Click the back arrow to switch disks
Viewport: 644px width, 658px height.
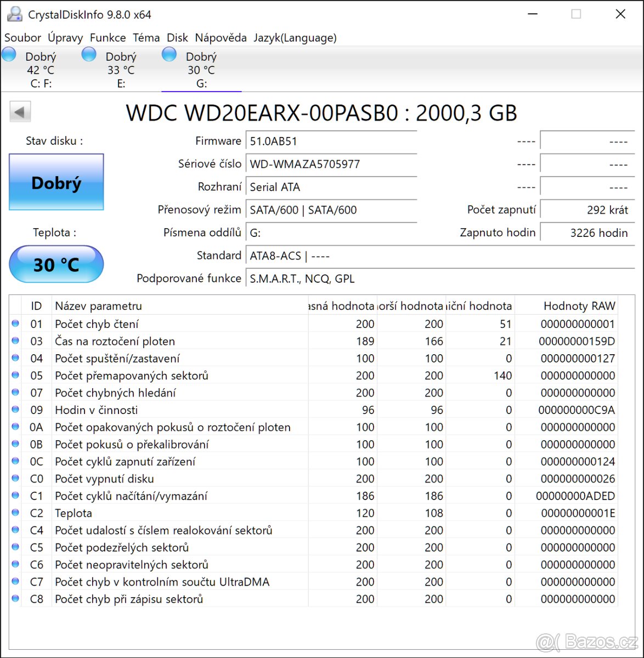pos(20,111)
